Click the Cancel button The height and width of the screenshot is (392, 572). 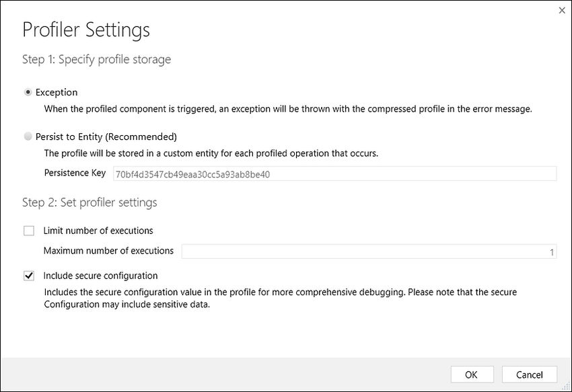click(530, 375)
